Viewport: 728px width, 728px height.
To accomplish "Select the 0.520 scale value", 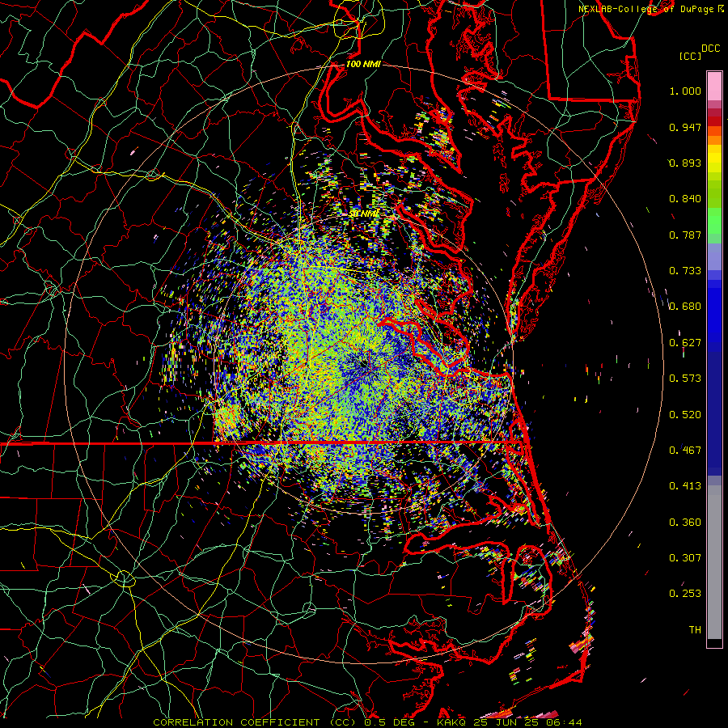I will click(685, 415).
